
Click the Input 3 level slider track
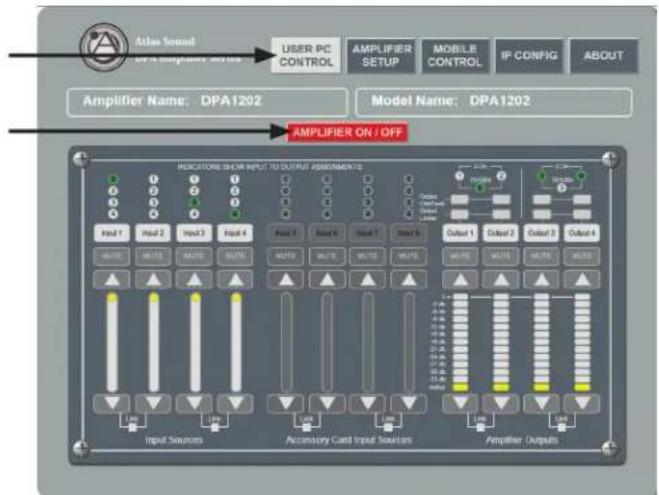[195, 342]
